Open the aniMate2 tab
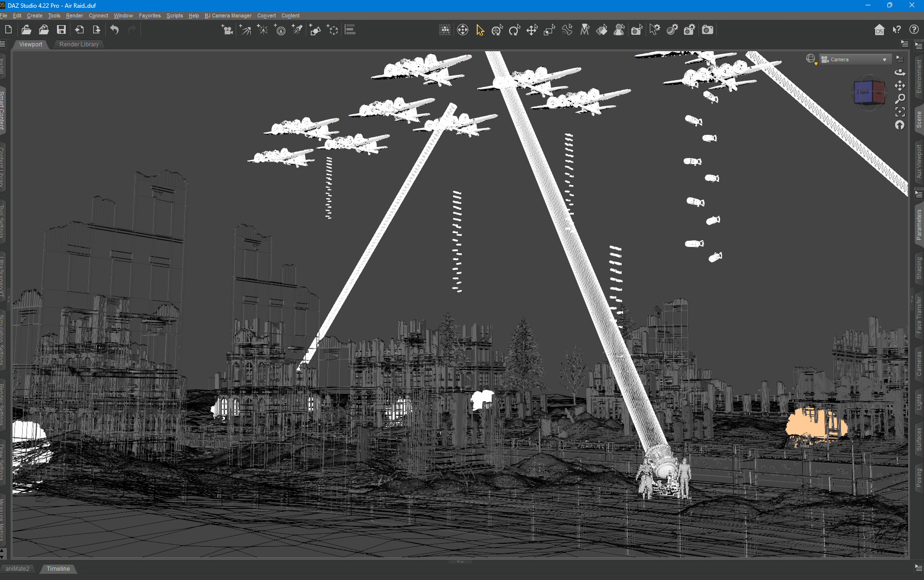This screenshot has width=924, height=580. (17, 569)
